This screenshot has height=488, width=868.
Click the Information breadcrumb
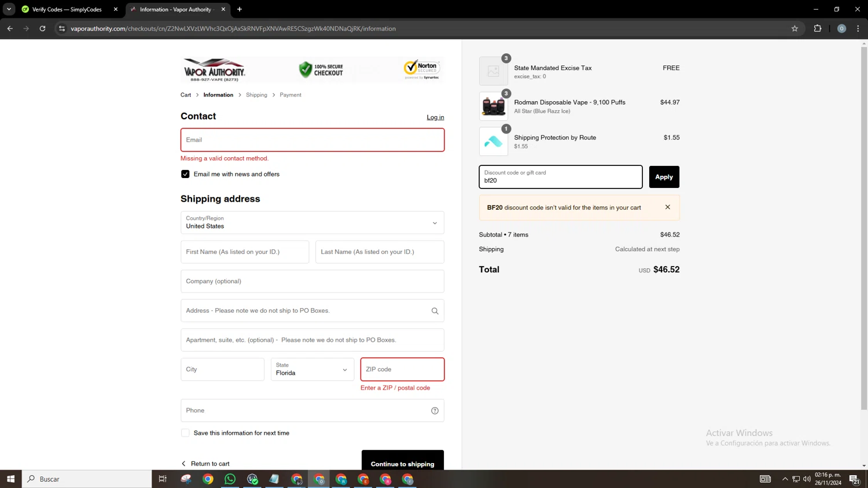(218, 95)
